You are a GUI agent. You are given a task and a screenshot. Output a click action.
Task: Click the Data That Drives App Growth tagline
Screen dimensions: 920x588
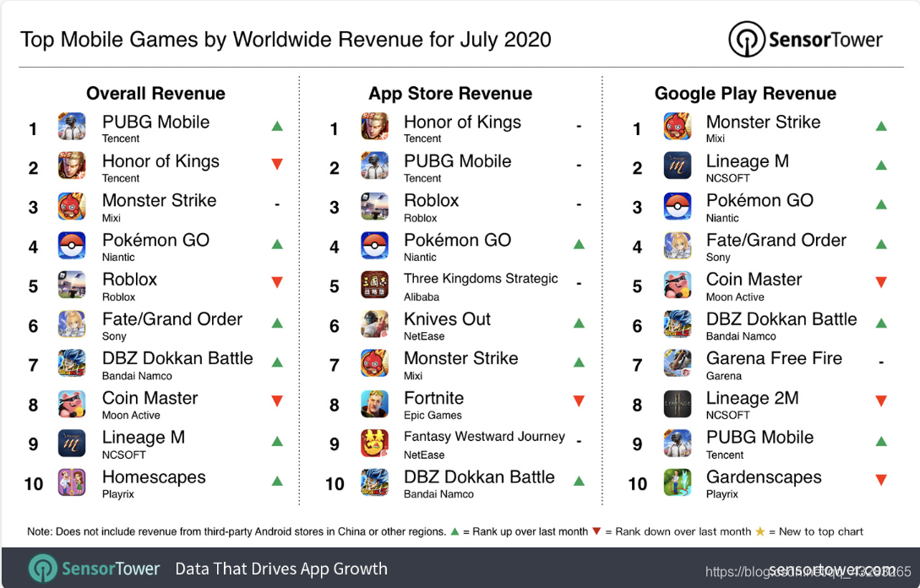(x=281, y=569)
